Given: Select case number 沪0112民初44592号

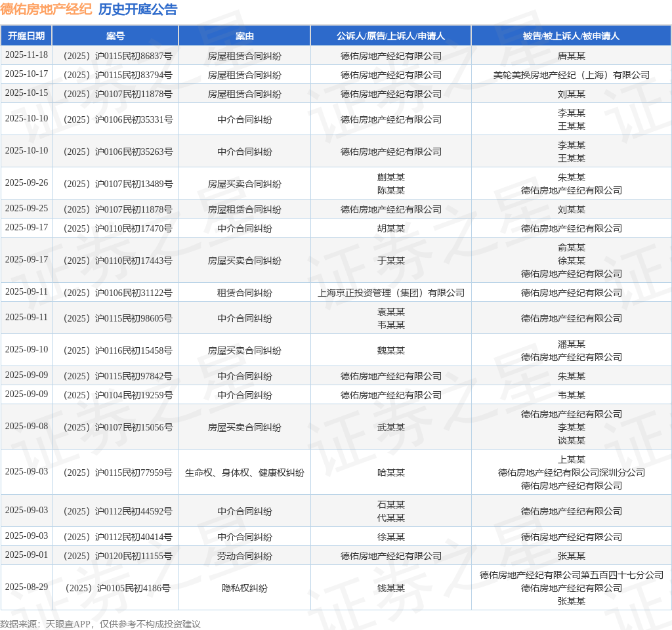Looking at the screenshot, I should pos(118,511).
